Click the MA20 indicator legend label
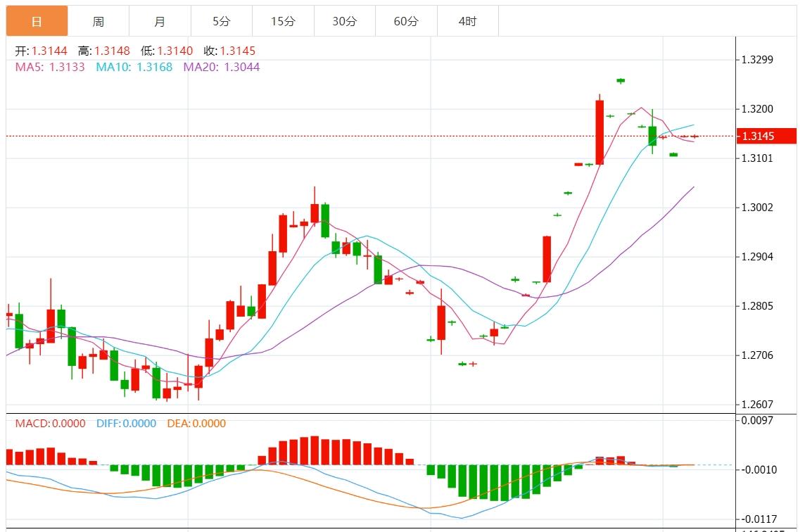This screenshot has height=532, width=805. click(x=221, y=67)
